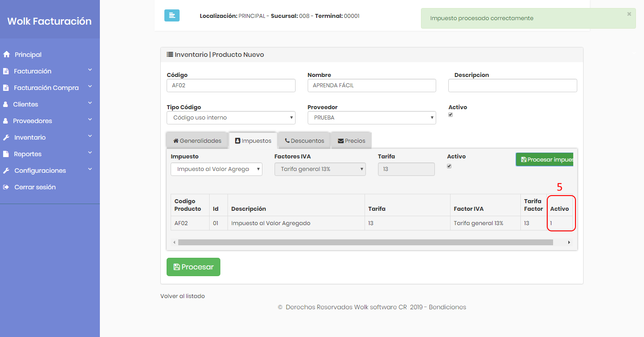644x337 pixels.
Task: Follow the Volver al listado link
Action: pyautogui.click(x=183, y=296)
